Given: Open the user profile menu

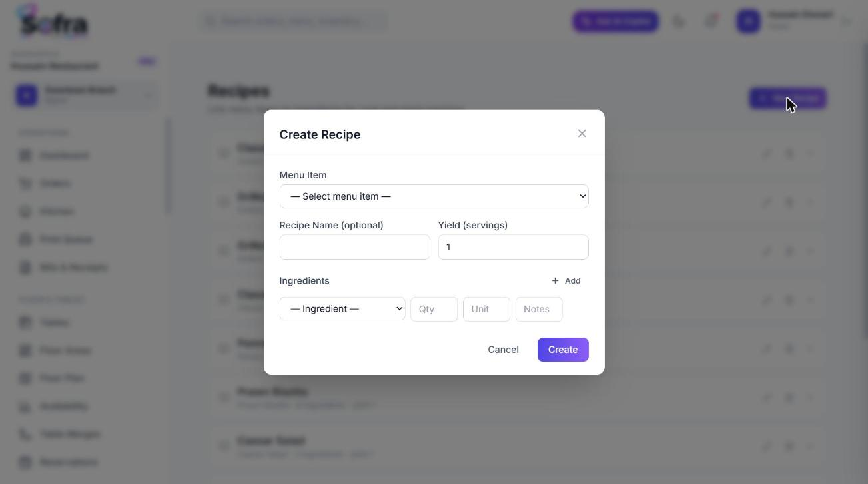Looking at the screenshot, I should [x=793, y=21].
